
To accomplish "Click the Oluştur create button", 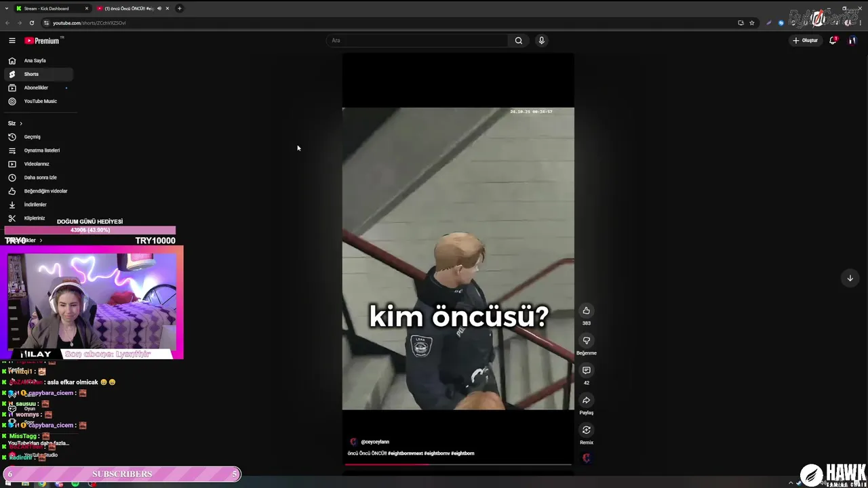I will pos(805,41).
